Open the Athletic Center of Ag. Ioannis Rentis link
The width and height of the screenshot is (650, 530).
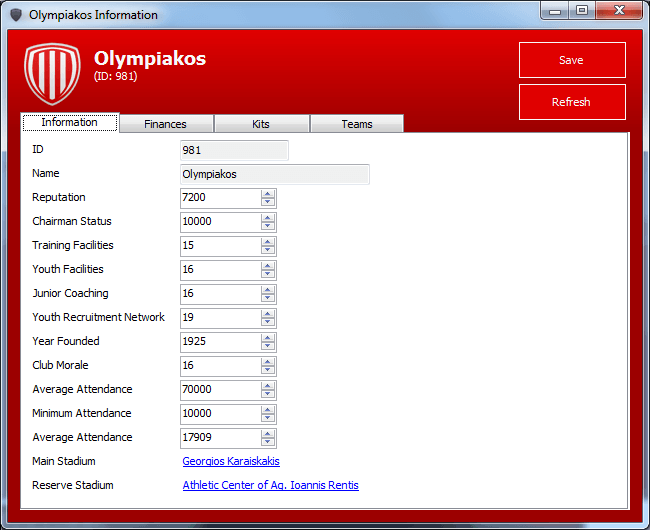pyautogui.click(x=270, y=485)
